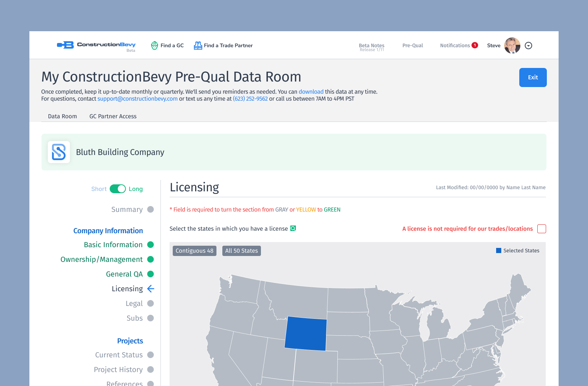Click the blue arrow beside Licensing

click(151, 289)
